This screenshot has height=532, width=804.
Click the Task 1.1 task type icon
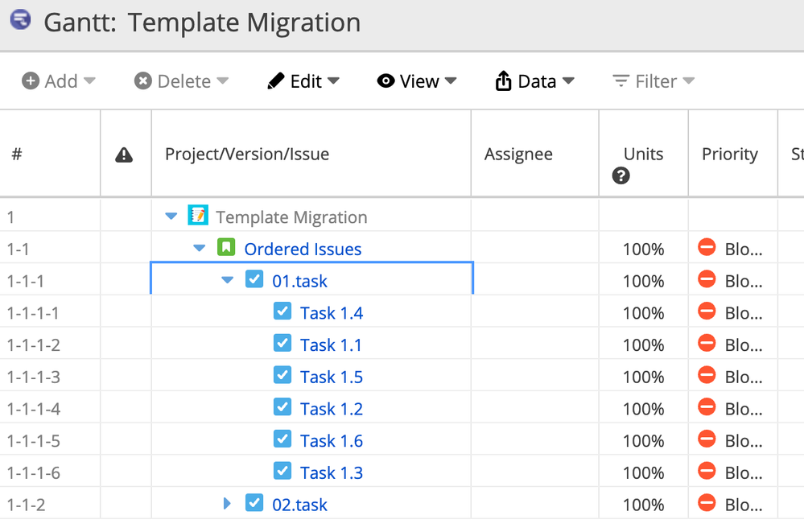pos(282,343)
